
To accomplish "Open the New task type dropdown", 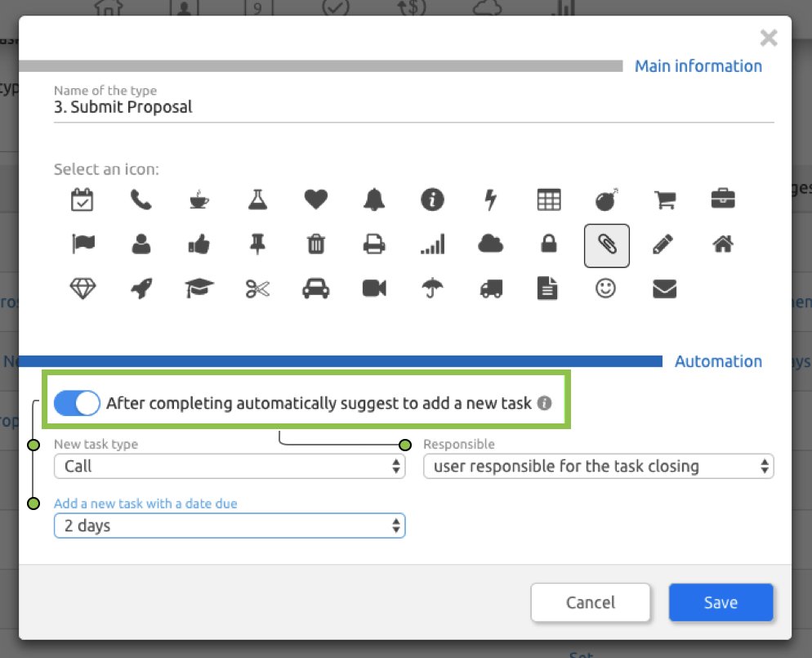I will [x=230, y=466].
